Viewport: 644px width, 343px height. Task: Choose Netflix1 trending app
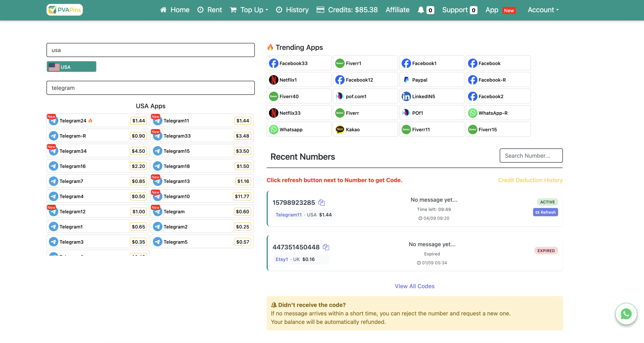click(x=299, y=80)
